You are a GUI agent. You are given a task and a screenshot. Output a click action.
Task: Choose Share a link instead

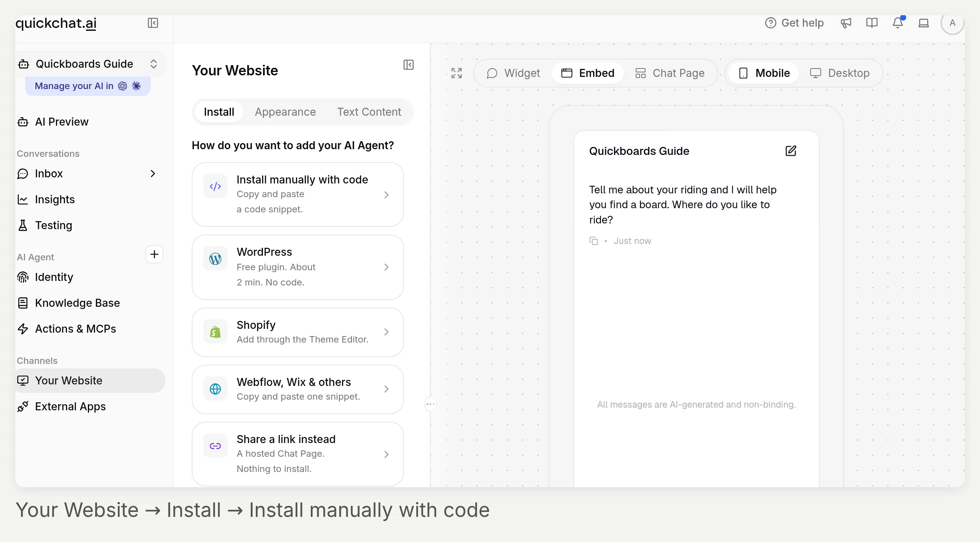point(298,454)
